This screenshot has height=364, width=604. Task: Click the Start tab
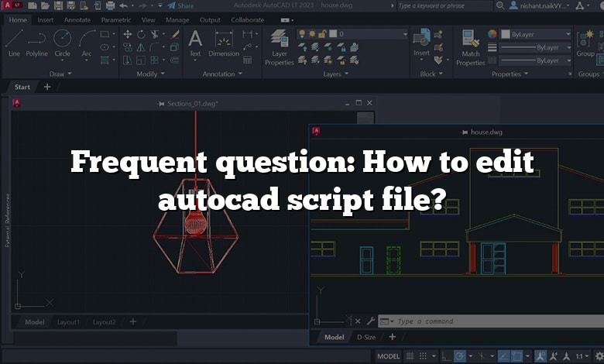pos(22,87)
